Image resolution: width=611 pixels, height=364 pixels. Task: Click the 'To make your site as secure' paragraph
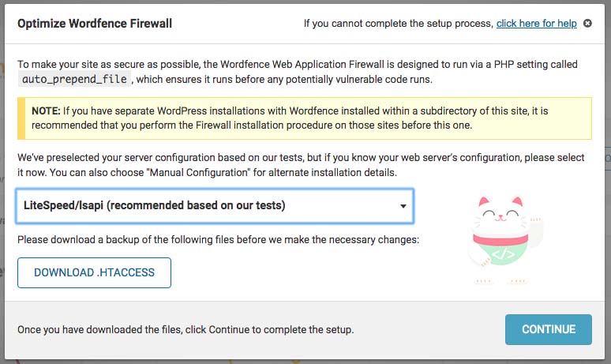click(298, 72)
